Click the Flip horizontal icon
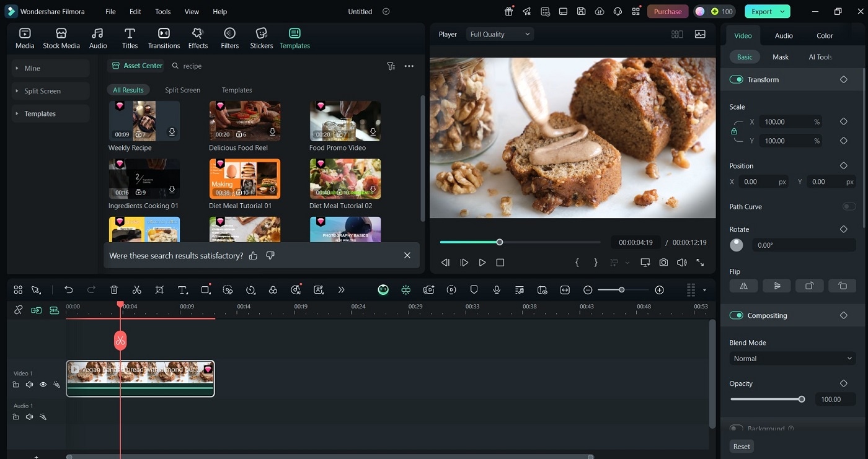This screenshot has height=459, width=868. click(744, 286)
